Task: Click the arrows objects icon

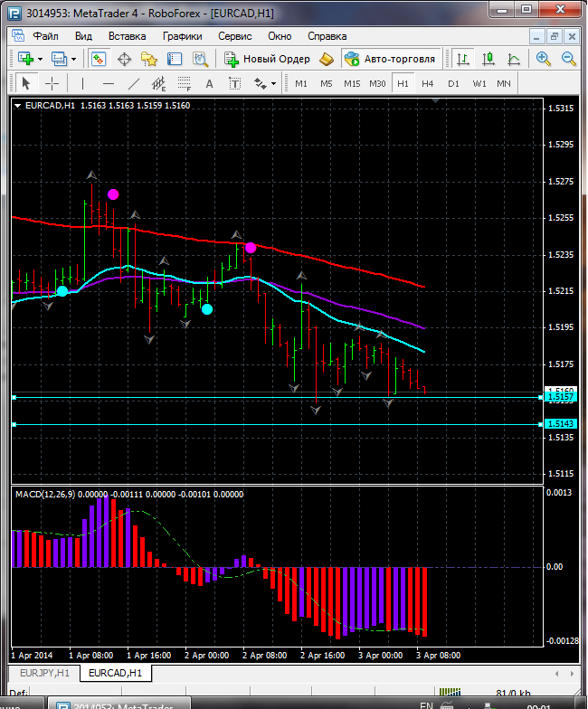Action: pos(261,83)
